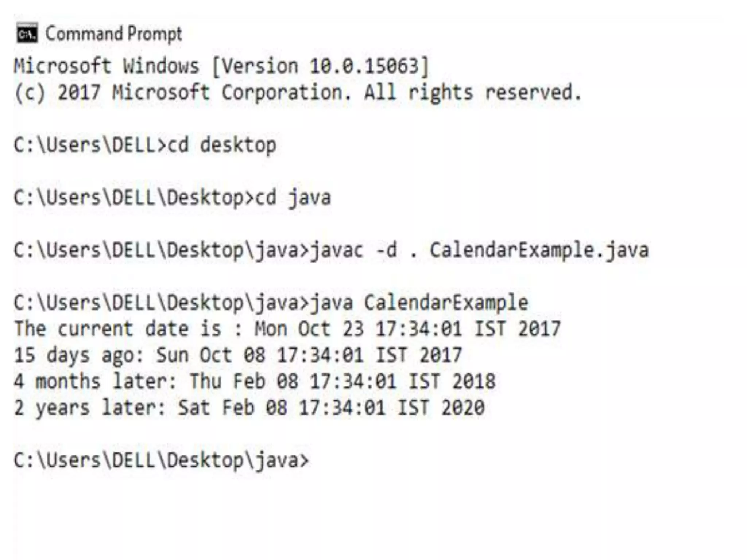Viewport: 747px width, 560px height.
Task: Click the 'cd java' command line
Action: coord(172,198)
